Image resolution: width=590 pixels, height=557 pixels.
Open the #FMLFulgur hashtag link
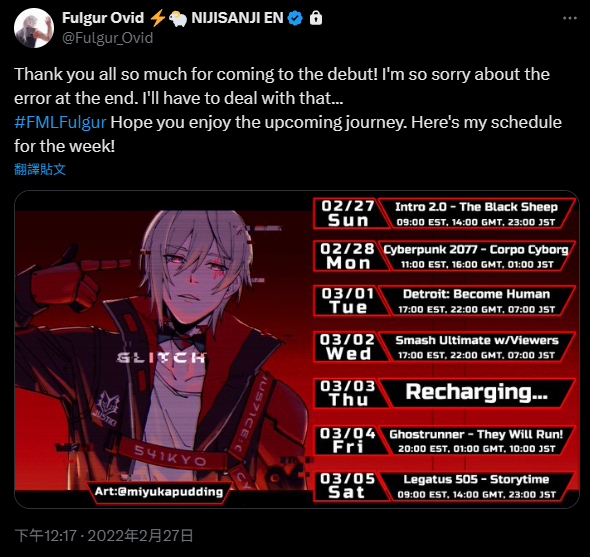(60, 122)
